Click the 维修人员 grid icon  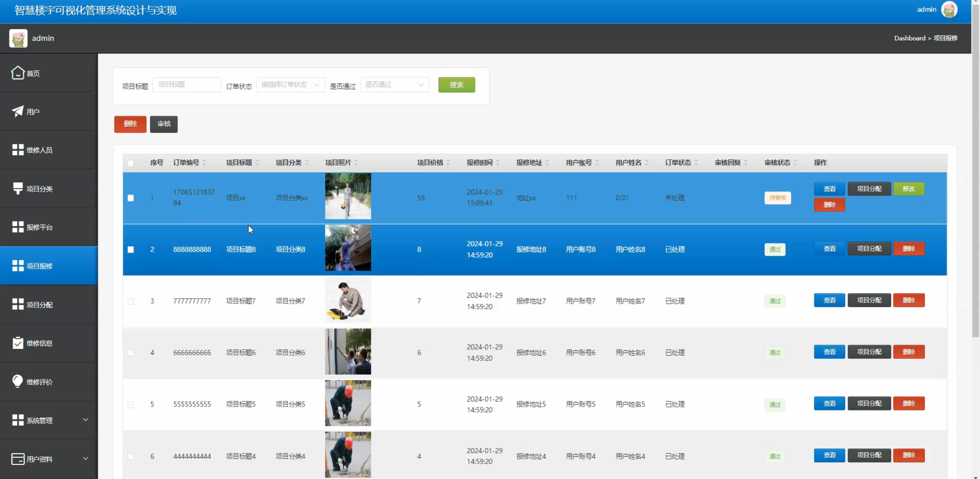18,150
